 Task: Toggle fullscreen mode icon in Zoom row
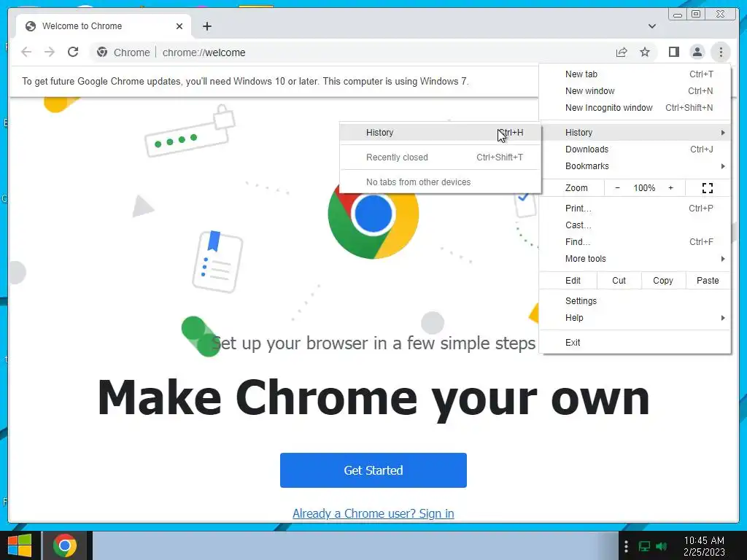(x=708, y=188)
